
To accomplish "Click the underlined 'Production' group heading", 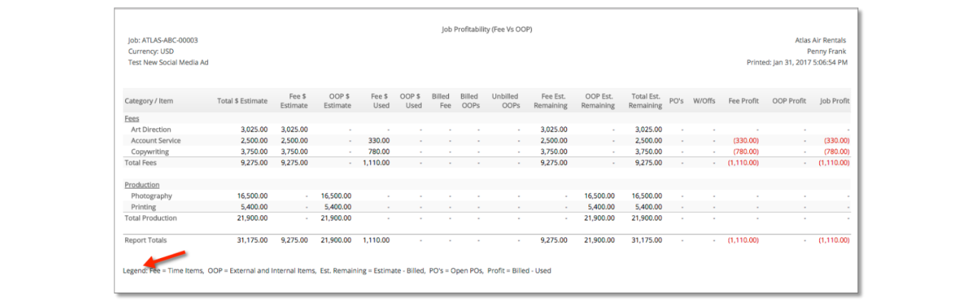I will point(142,185).
